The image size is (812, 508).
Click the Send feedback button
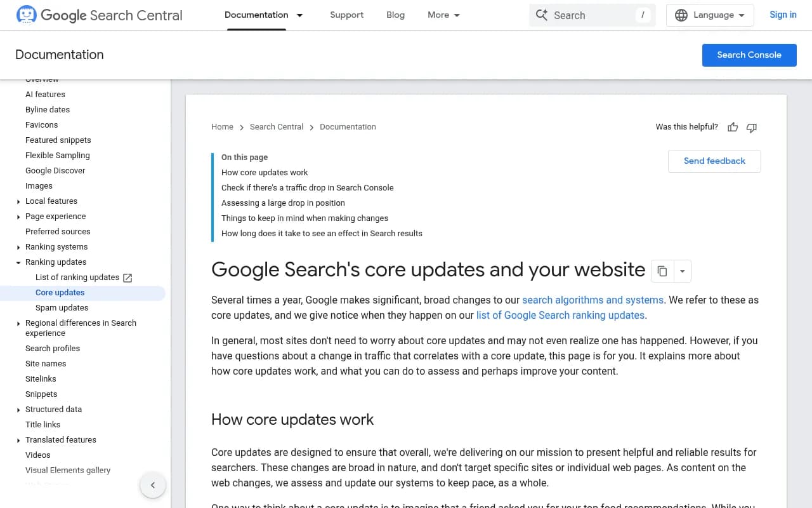(714, 161)
